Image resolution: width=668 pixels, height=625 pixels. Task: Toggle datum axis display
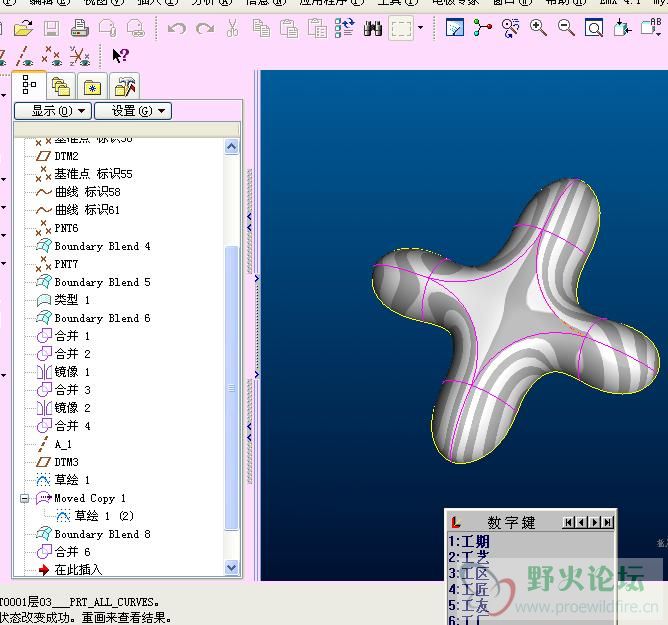point(25,56)
